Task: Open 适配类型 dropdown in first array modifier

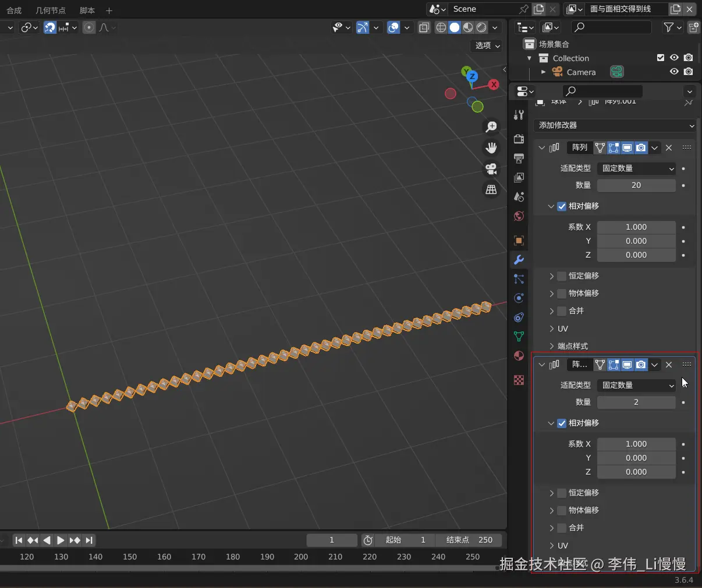Action: 636,169
